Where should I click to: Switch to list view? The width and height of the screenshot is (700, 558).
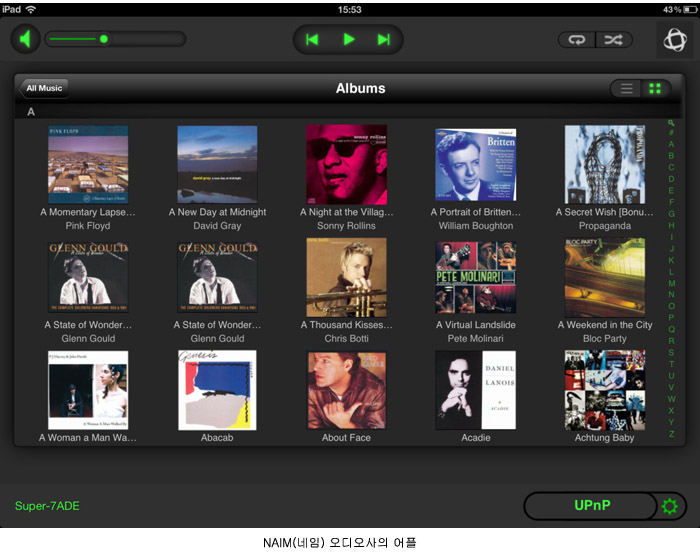626,88
